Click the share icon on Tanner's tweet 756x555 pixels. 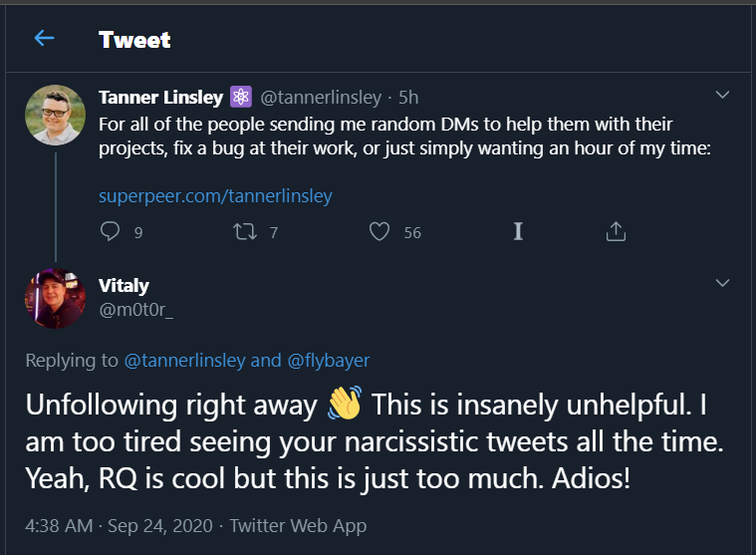[616, 232]
